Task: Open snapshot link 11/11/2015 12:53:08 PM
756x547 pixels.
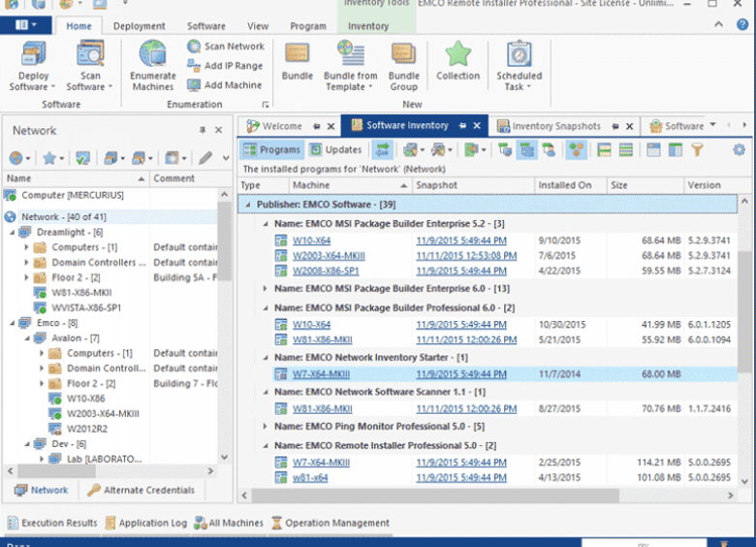Action: [x=466, y=256]
